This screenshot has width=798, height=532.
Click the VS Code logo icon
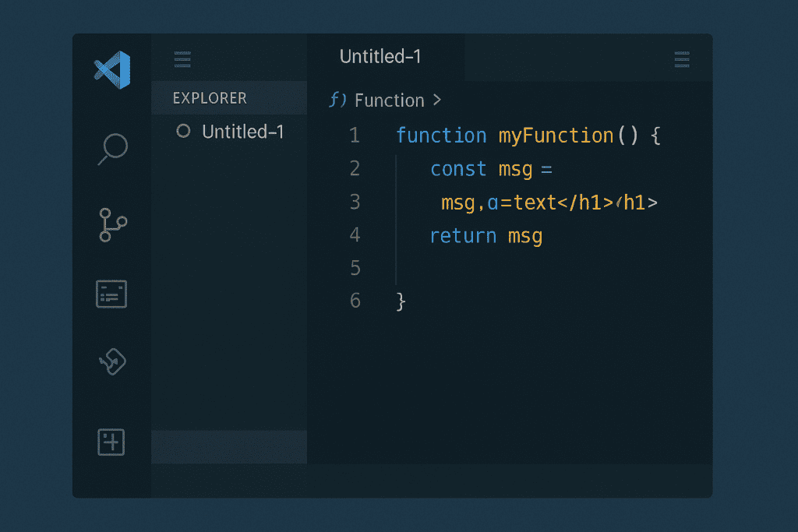[x=111, y=70]
